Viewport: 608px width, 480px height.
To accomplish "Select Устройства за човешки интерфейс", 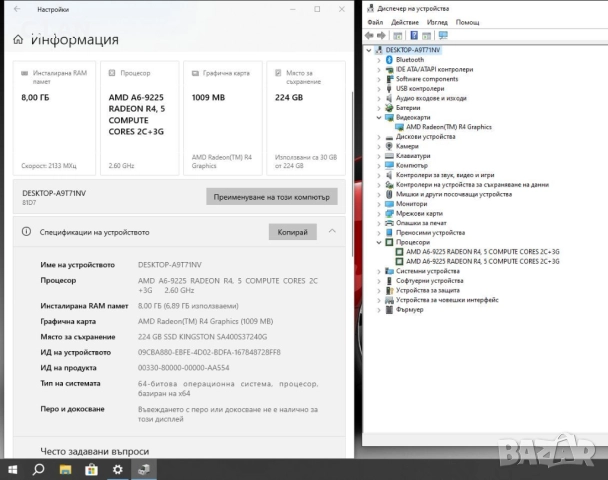I will tap(447, 300).
